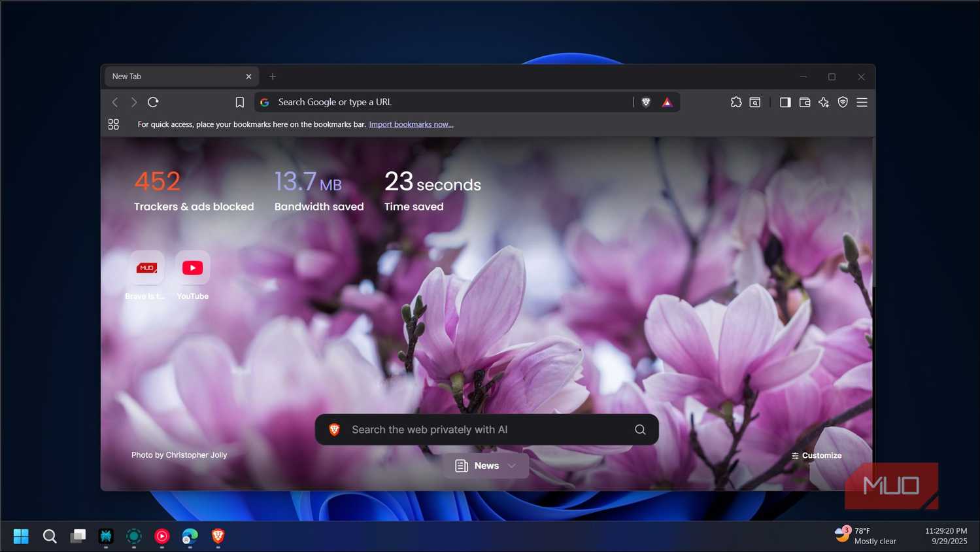The height and width of the screenshot is (552, 980).
Task: Open the Extensions puzzle icon
Action: pyautogui.click(x=736, y=102)
